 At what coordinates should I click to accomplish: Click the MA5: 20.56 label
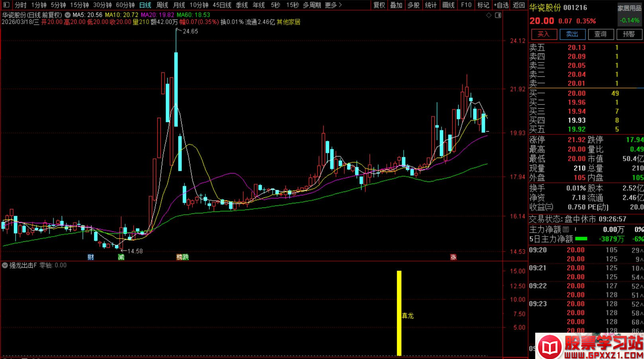pyautogui.click(x=87, y=15)
